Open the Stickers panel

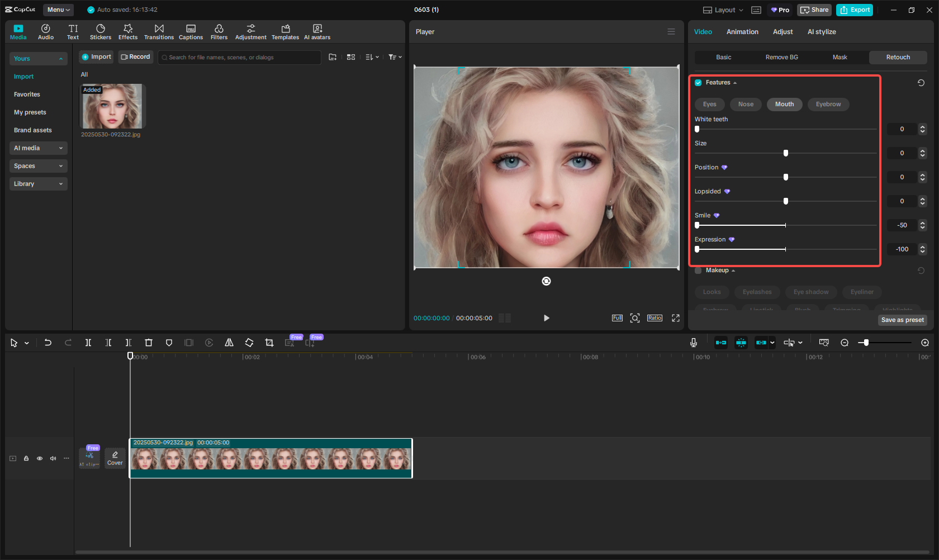101,31
